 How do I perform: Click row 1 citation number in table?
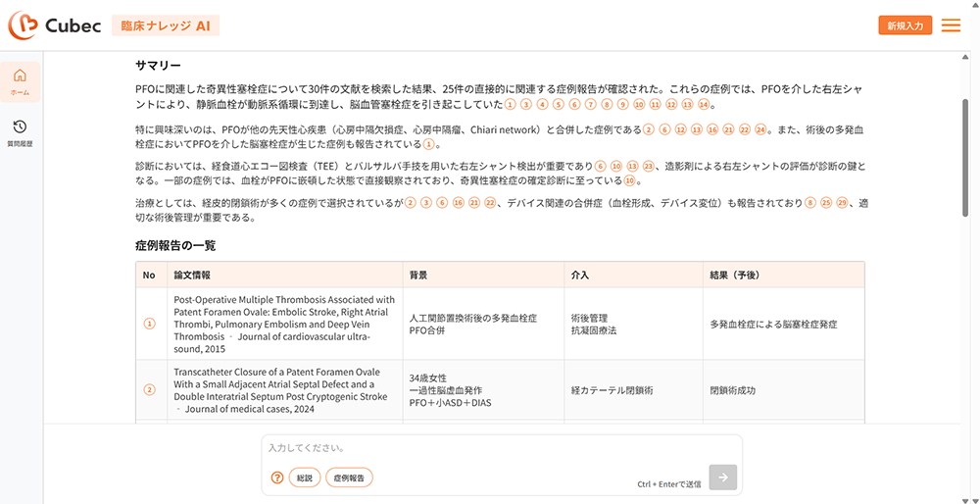pos(149,324)
